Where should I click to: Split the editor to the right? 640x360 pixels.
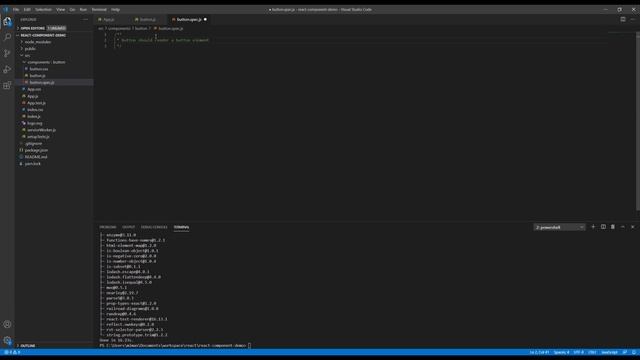pyautogui.click(x=623, y=19)
